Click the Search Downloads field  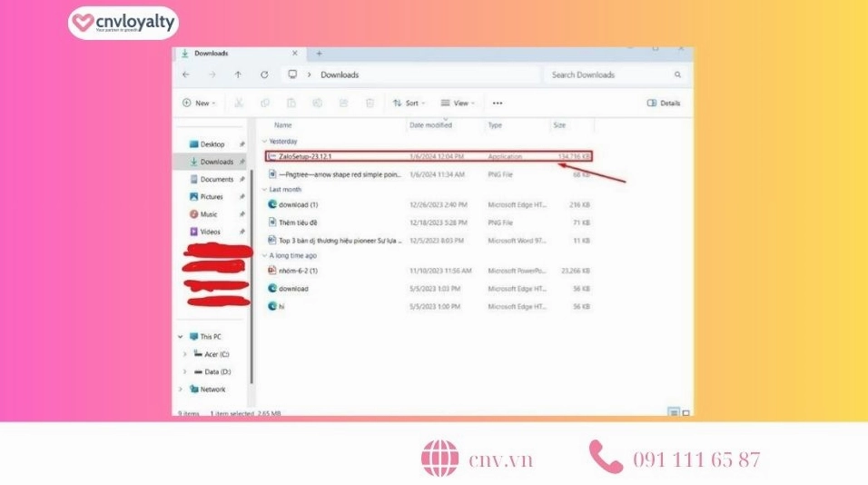click(615, 74)
